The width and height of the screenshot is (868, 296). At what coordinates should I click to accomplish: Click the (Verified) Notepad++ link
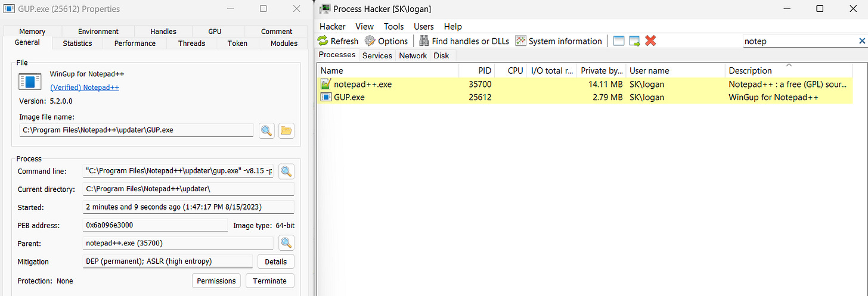[x=85, y=88]
